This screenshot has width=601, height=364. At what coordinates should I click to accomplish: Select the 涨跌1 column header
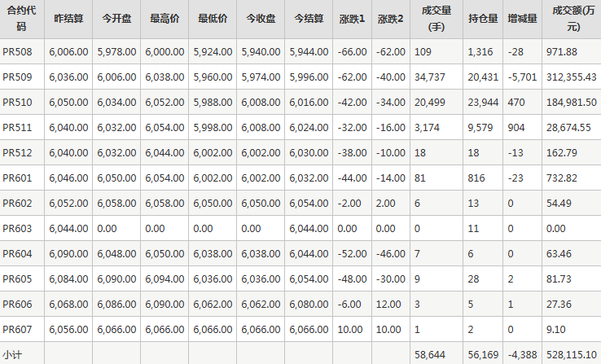tap(353, 19)
